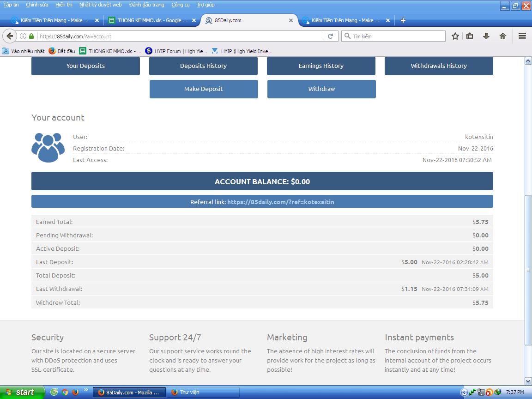Open Earnings History
The height and width of the screenshot is (399, 532).
pyautogui.click(x=321, y=66)
